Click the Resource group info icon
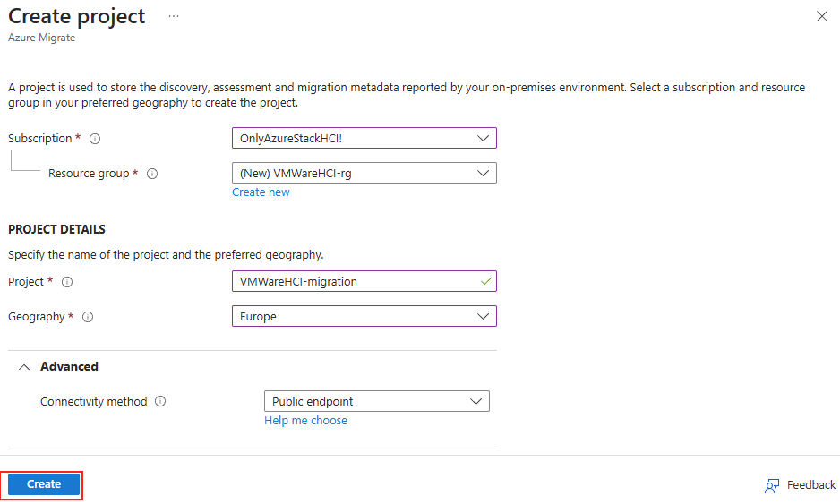 tap(152, 174)
